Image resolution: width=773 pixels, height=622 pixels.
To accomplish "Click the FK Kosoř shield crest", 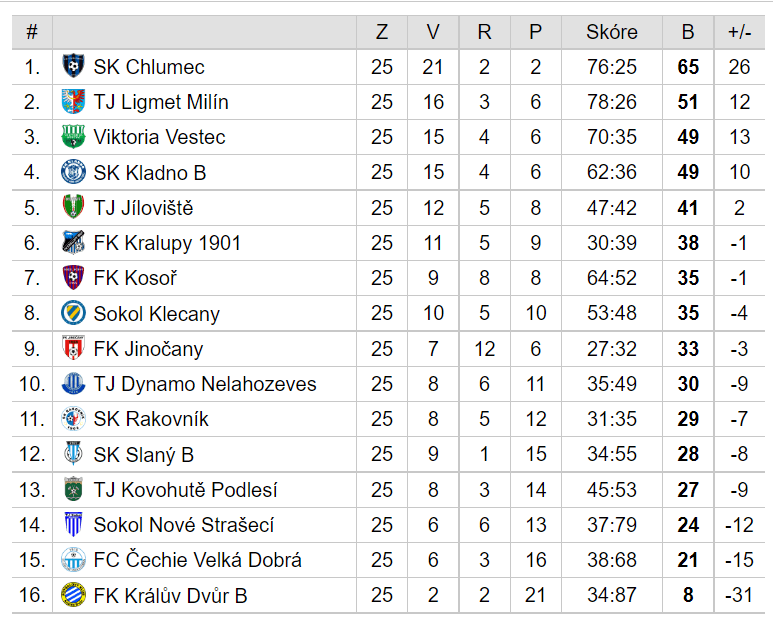I will pyautogui.click(x=73, y=277).
